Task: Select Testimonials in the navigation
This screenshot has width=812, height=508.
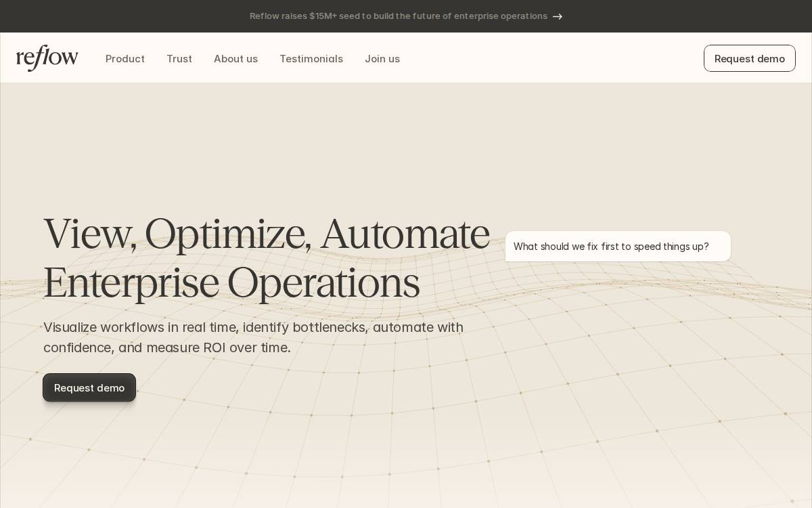Action: coord(311,59)
